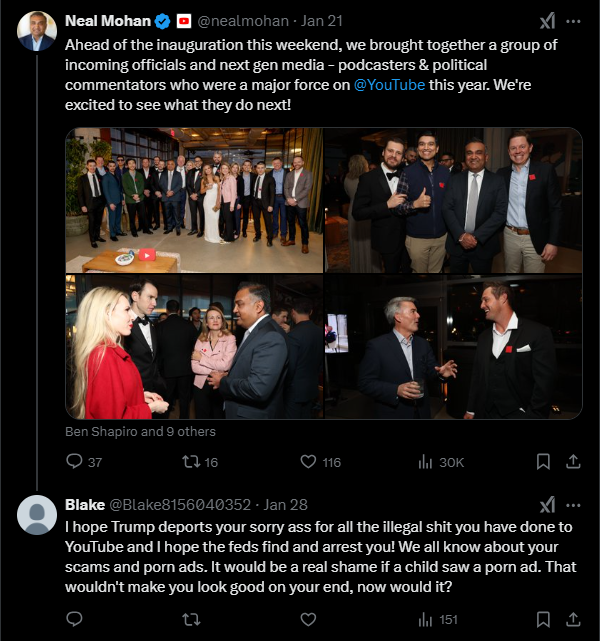Reply to Blake's comment
The height and width of the screenshot is (641, 600).
point(74,619)
